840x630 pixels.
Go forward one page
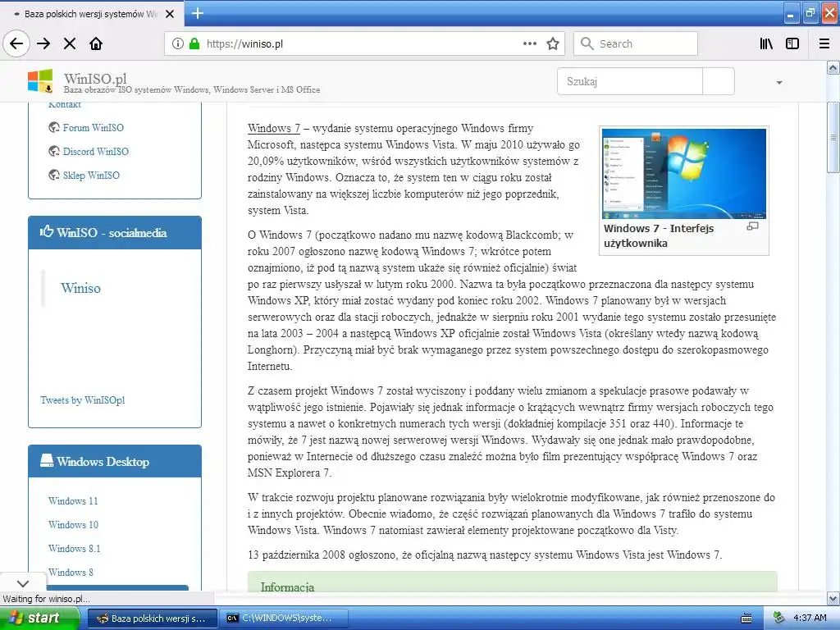[43, 43]
